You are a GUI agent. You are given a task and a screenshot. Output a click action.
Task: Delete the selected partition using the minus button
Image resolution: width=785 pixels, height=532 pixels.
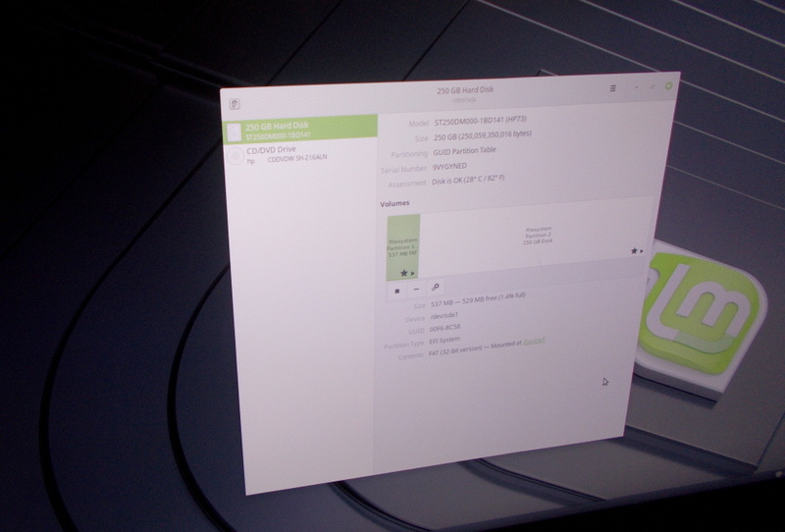pos(415,290)
